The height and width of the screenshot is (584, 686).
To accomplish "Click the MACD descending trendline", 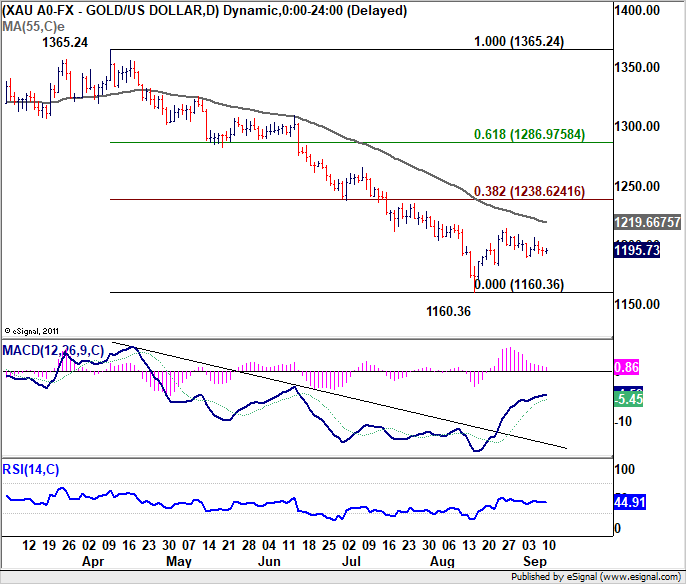I will click(340, 395).
